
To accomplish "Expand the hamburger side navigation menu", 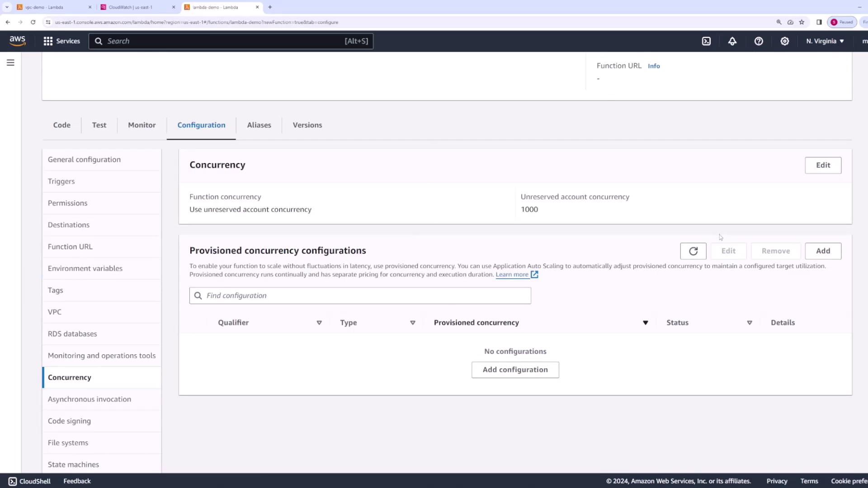I will [x=10, y=63].
